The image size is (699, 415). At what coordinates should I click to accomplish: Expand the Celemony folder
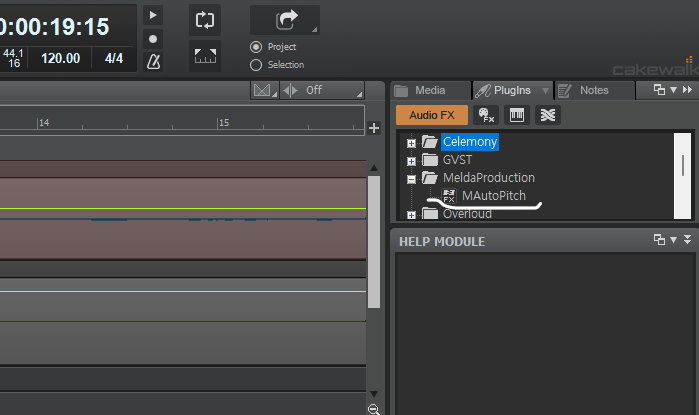pyautogui.click(x=411, y=143)
